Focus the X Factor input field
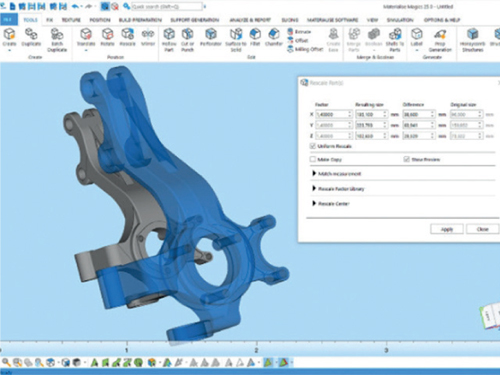Viewport: 500px width, 375px height. point(334,114)
